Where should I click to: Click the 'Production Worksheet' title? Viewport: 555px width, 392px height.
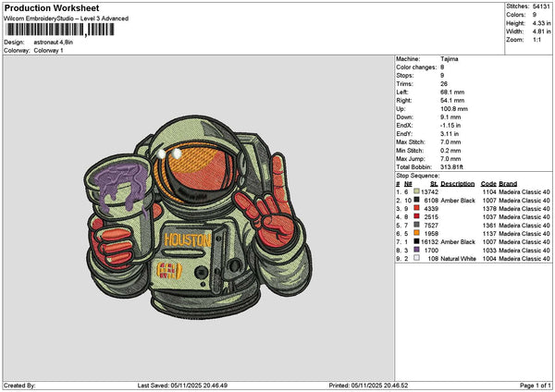pyautogui.click(x=52, y=7)
